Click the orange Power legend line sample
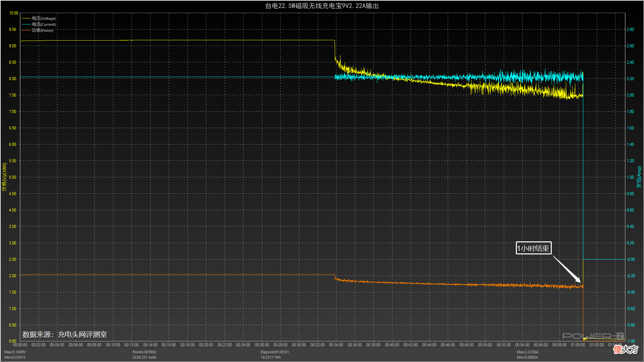The image size is (644, 362). click(26, 31)
